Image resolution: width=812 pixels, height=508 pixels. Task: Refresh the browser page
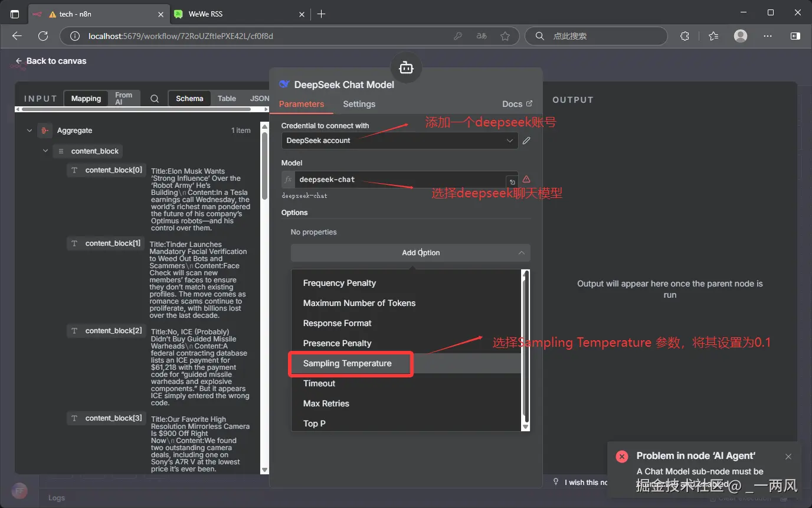pos(43,36)
